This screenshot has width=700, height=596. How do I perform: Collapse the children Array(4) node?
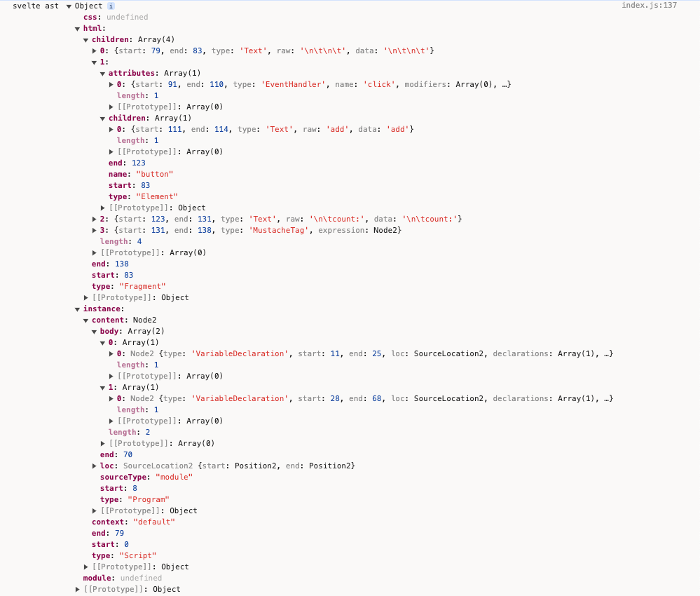[86, 40]
